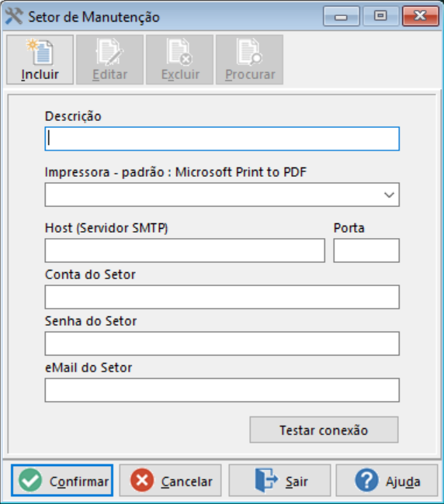Click the wrench tools icon in title bar
444x504 pixels.
tap(14, 16)
